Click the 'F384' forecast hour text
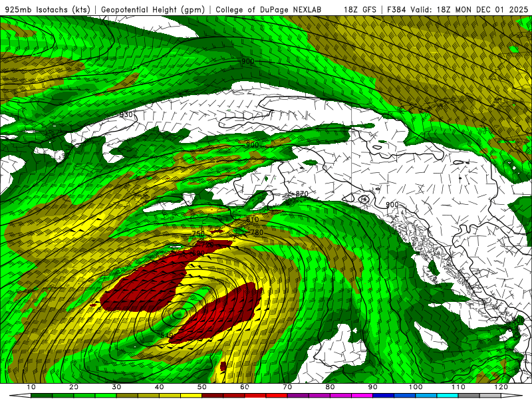Image resolution: width=532 pixels, height=399 pixels. [x=396, y=9]
